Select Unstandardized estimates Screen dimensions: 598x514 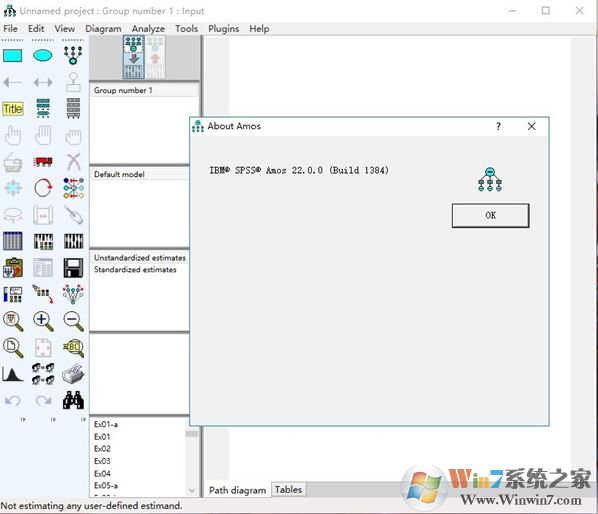tap(140, 258)
